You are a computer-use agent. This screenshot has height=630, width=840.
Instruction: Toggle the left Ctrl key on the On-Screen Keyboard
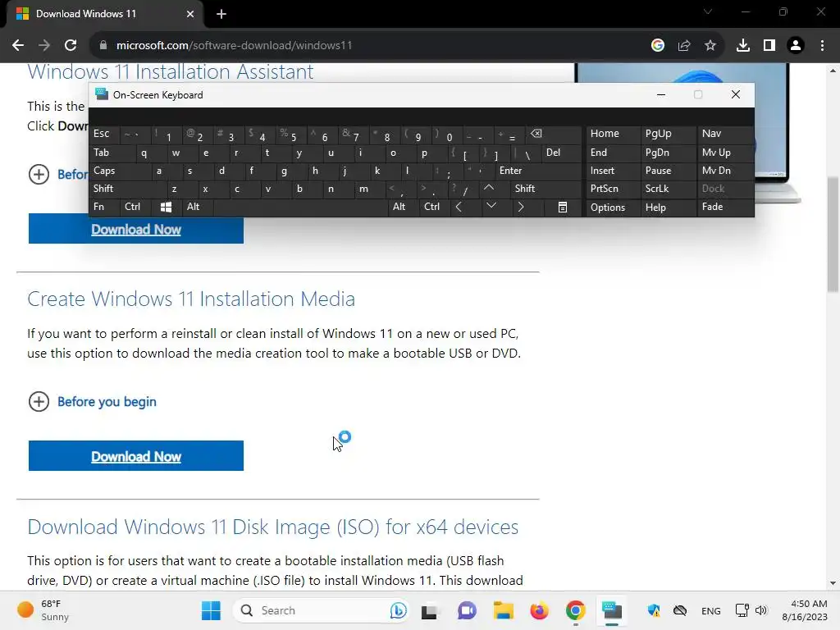click(x=135, y=208)
